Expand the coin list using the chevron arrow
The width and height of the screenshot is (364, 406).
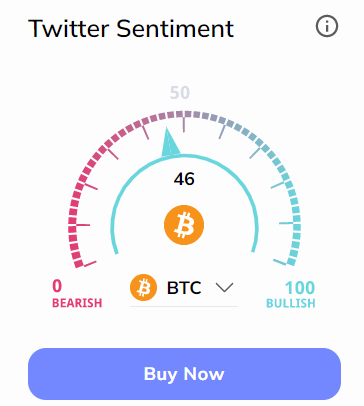click(224, 287)
